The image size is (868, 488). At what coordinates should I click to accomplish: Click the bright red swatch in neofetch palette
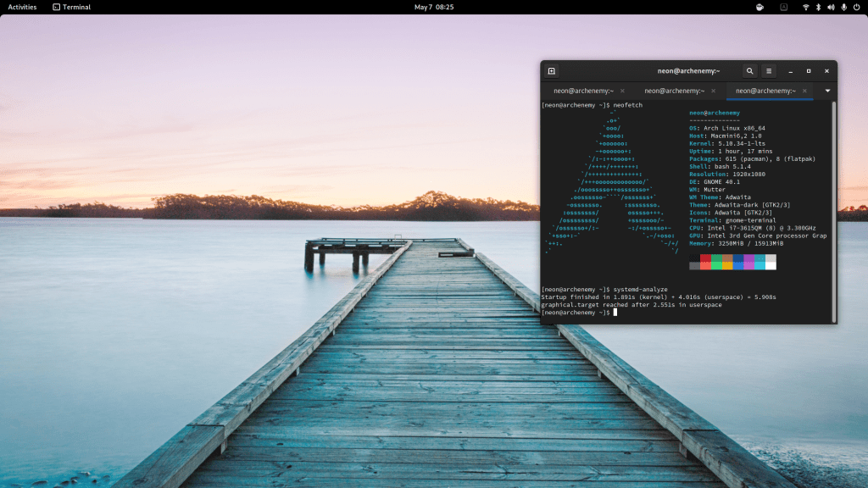pyautogui.click(x=705, y=265)
